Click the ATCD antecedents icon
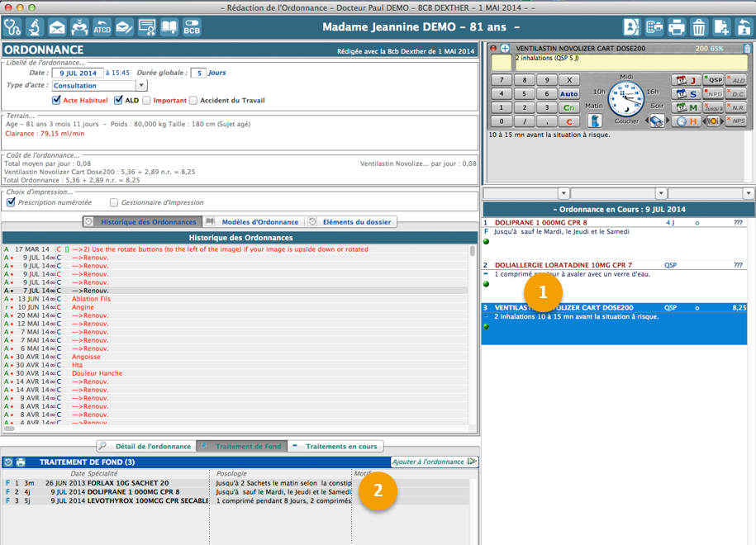This screenshot has height=545, width=756. pyautogui.click(x=102, y=27)
